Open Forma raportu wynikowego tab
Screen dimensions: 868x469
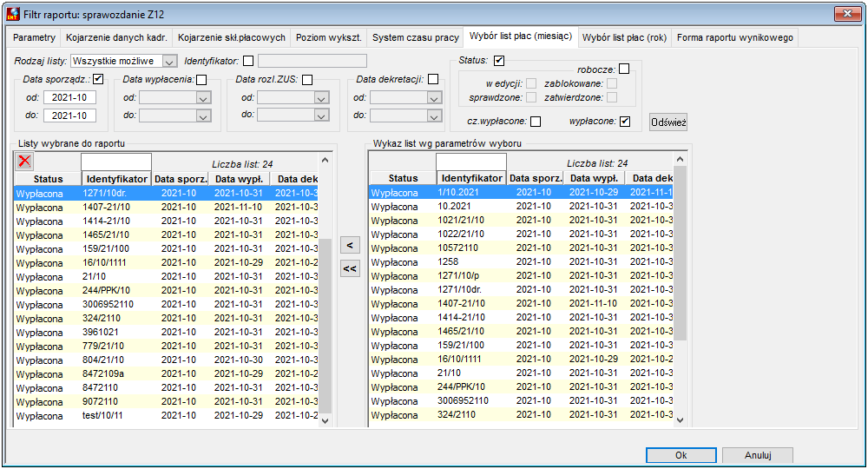(x=735, y=37)
